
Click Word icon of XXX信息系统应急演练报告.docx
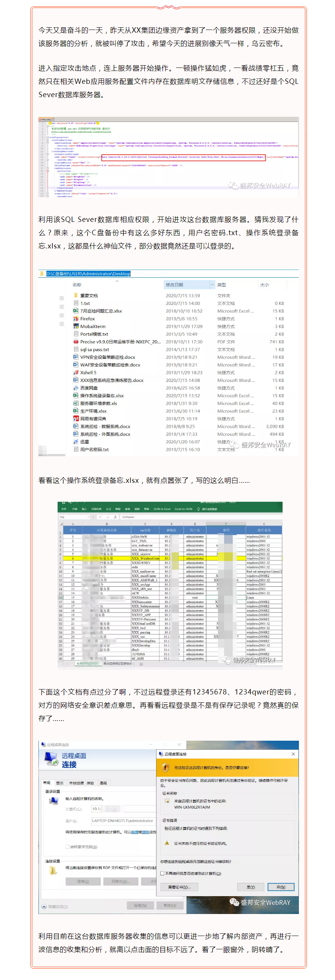click(x=76, y=380)
